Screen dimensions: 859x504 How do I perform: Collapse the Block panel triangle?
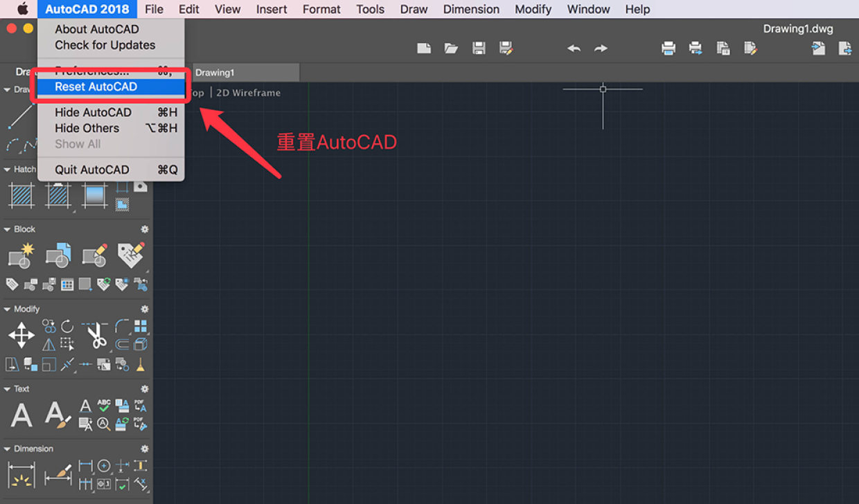[7, 229]
